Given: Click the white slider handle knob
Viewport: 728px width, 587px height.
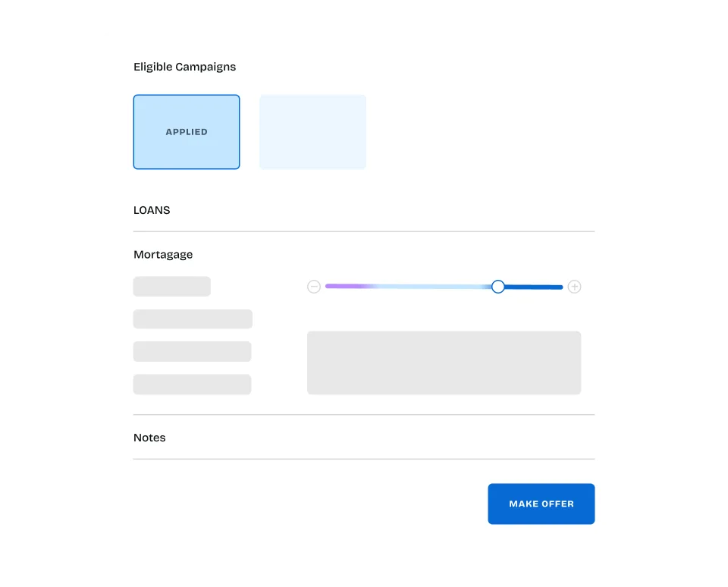Looking at the screenshot, I should (498, 287).
